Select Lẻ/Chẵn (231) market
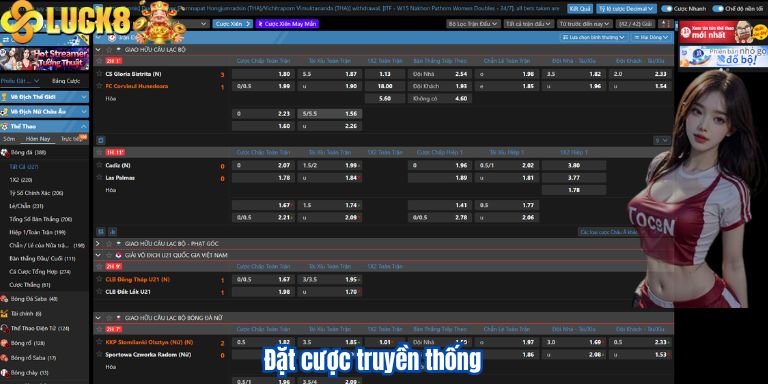 pyautogui.click(x=26, y=206)
